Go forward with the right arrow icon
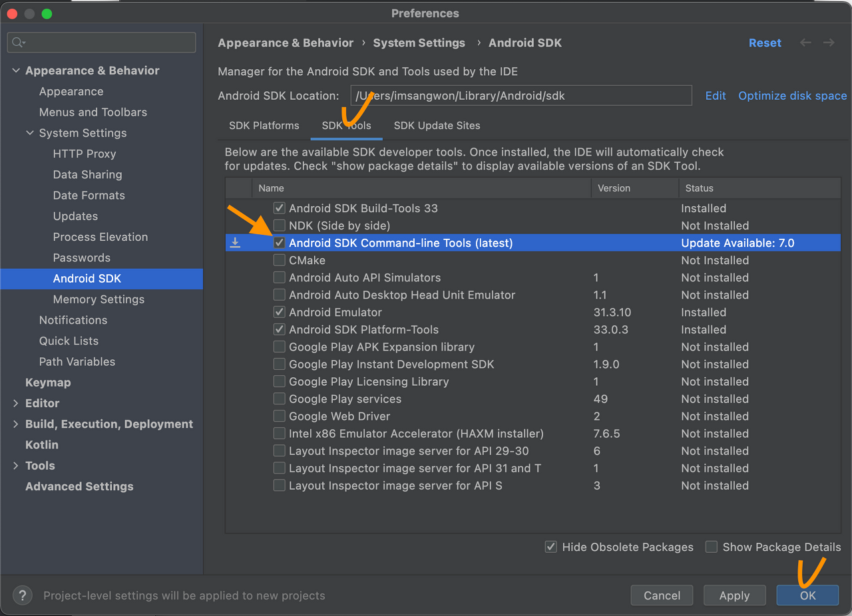 click(x=829, y=43)
